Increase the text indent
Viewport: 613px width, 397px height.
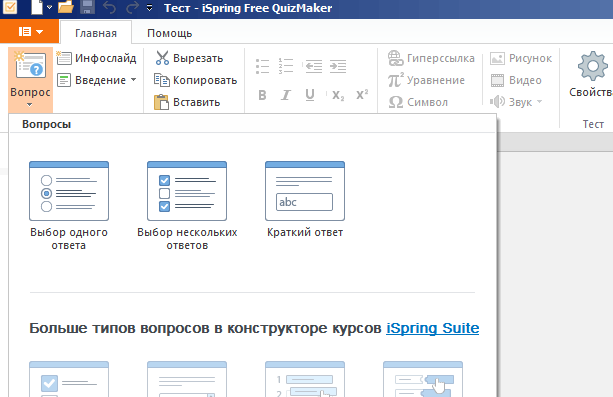[338, 66]
